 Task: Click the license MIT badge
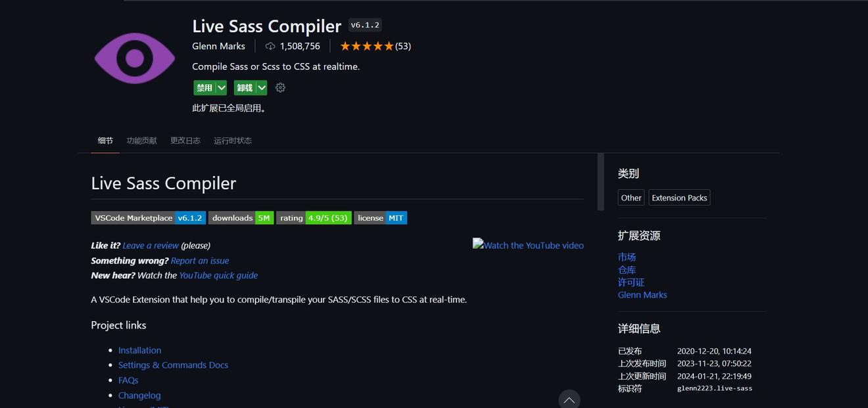[x=380, y=218]
